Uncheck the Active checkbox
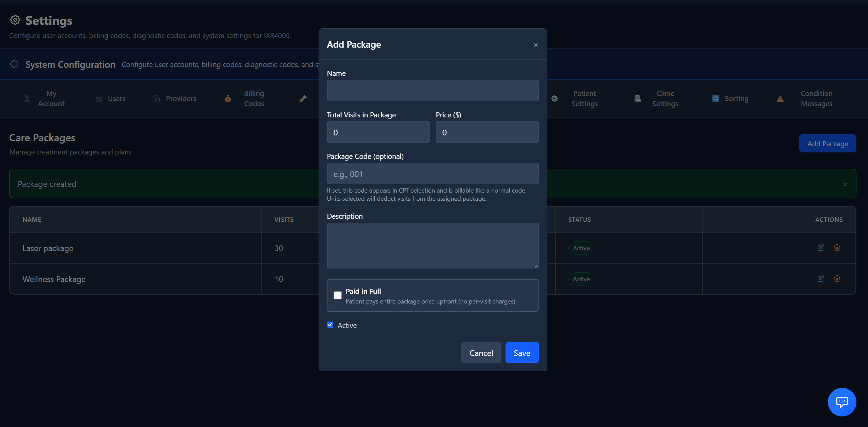The image size is (868, 427). (x=330, y=325)
